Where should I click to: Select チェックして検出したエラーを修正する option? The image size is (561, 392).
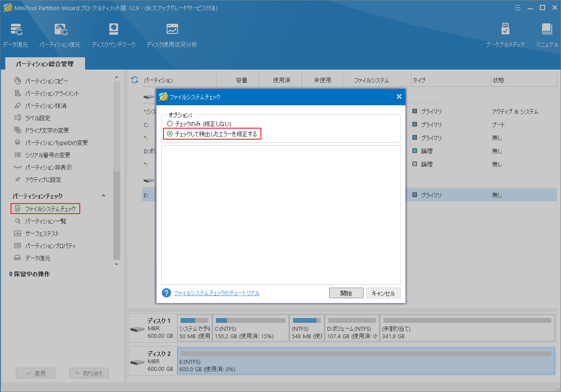coord(212,133)
